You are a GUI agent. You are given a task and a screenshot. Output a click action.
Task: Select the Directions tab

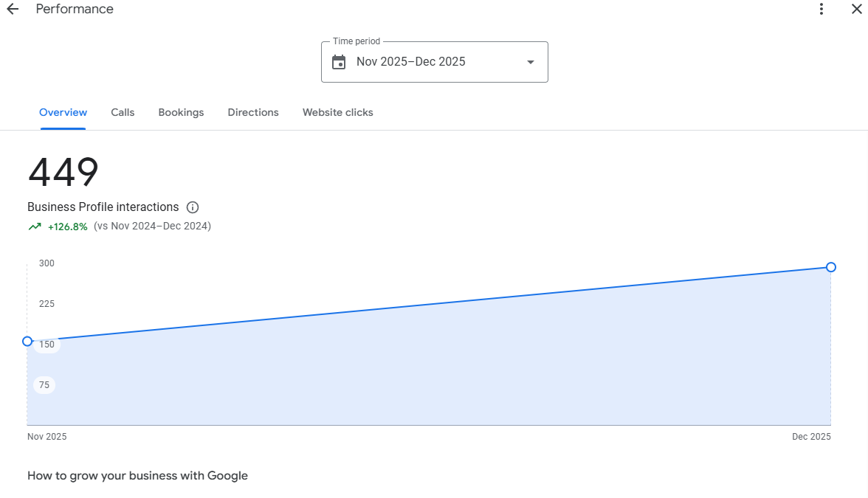(253, 113)
